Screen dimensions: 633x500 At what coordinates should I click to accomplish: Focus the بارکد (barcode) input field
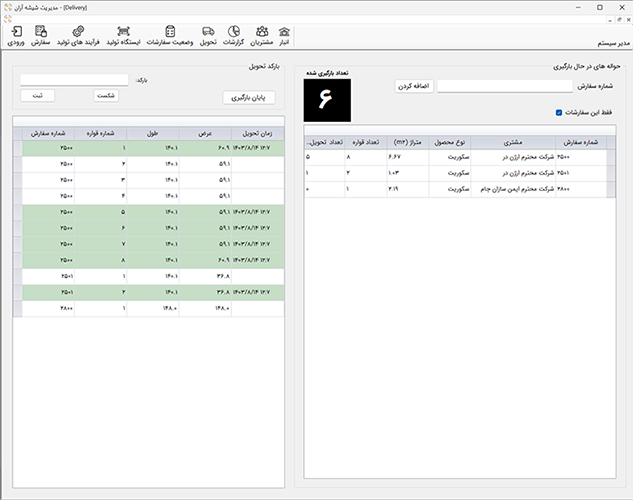click(74, 79)
